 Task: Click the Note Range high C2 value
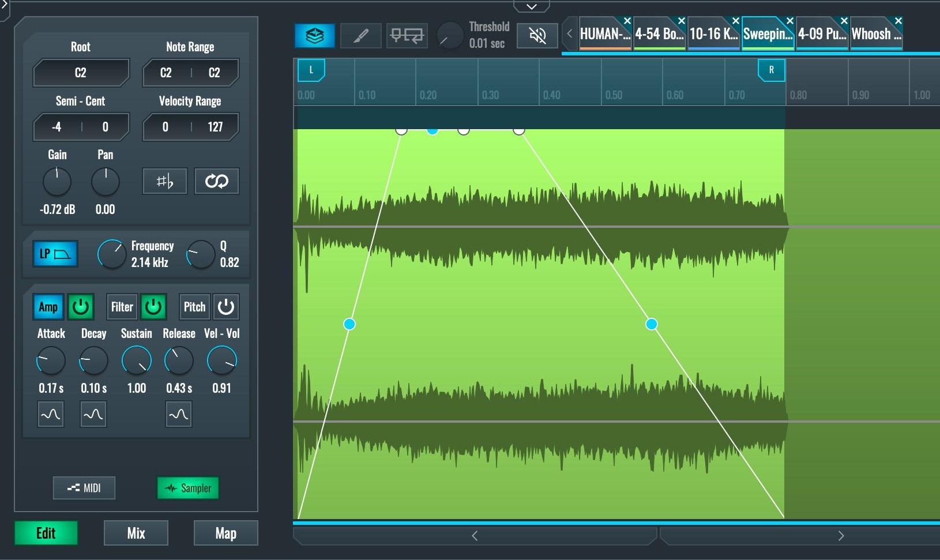(x=214, y=73)
